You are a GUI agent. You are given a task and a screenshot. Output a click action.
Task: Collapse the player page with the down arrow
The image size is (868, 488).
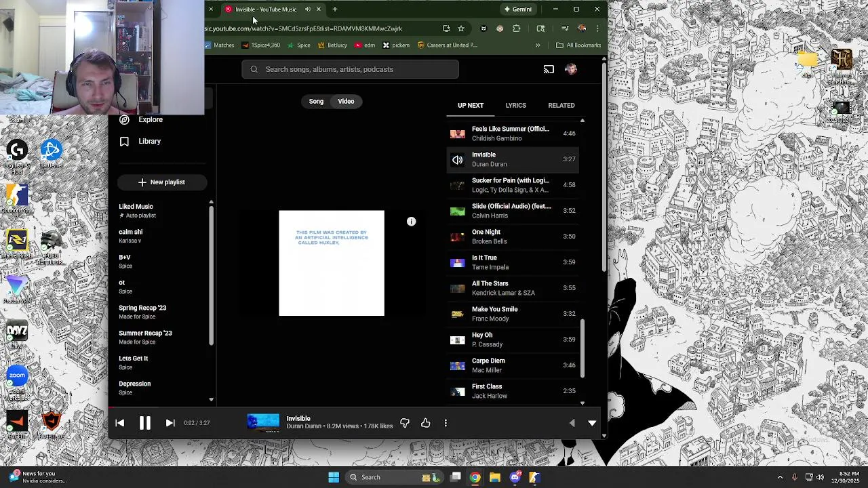point(592,423)
